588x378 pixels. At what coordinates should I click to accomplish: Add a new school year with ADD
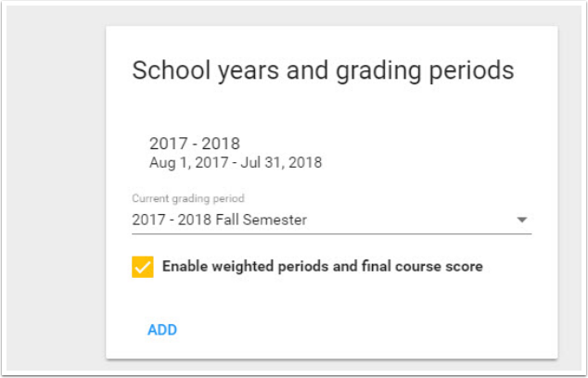162,330
